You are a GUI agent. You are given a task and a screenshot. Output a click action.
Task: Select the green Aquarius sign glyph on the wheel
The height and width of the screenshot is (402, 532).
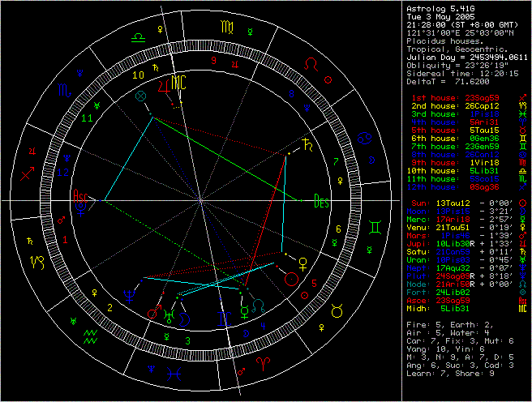pos(89,336)
